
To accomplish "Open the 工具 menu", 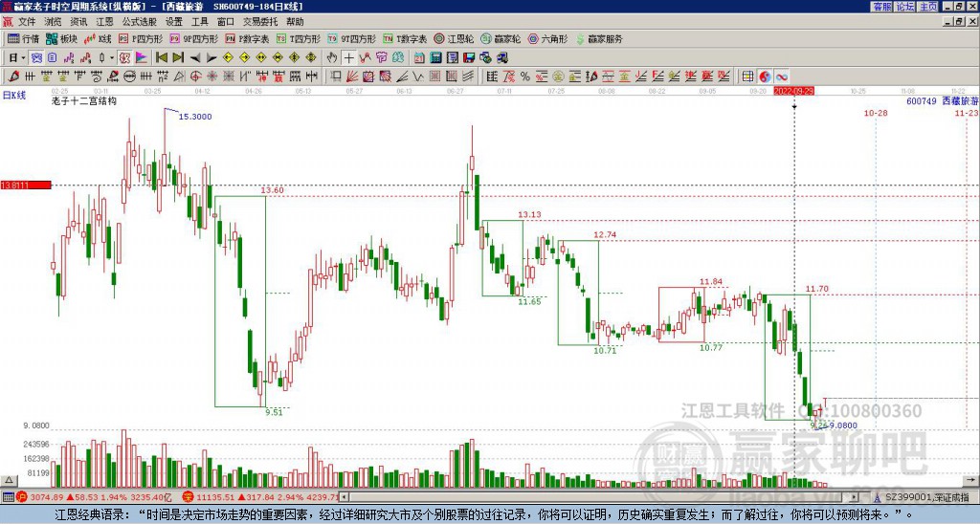I will (x=199, y=22).
